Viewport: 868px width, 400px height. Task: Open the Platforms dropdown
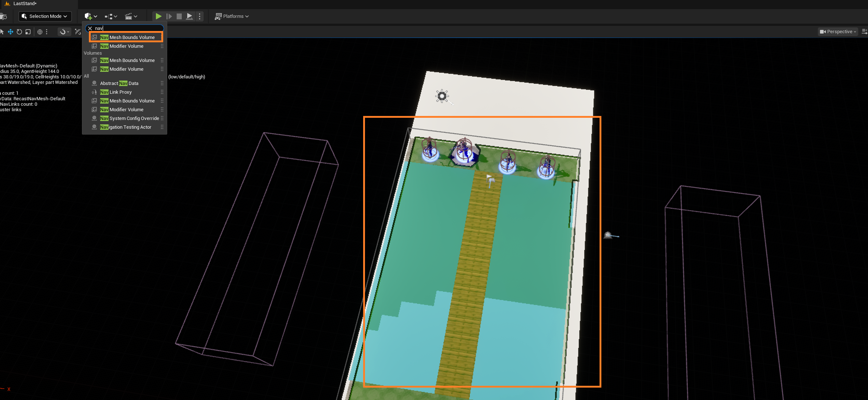[232, 16]
